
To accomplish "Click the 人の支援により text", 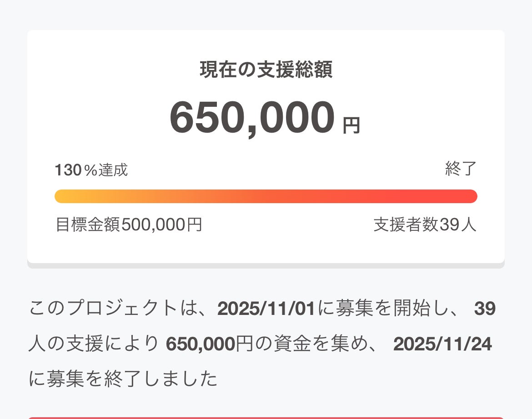I will tap(94, 344).
